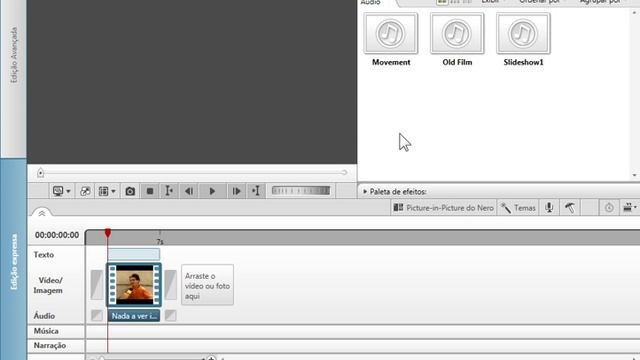
Task: Open the Temas tool
Action: click(x=518, y=208)
